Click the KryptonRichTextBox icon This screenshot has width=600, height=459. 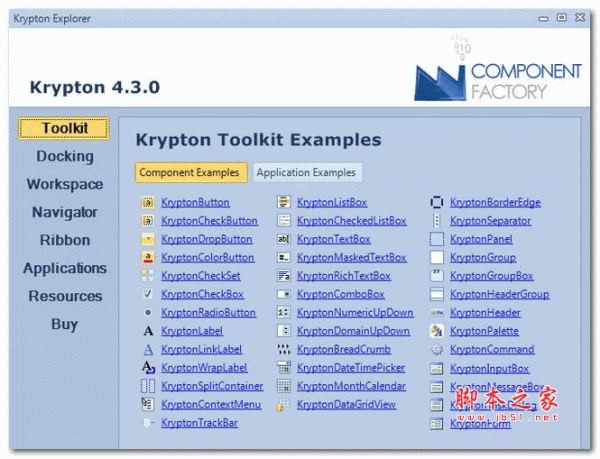pyautogui.click(x=284, y=276)
